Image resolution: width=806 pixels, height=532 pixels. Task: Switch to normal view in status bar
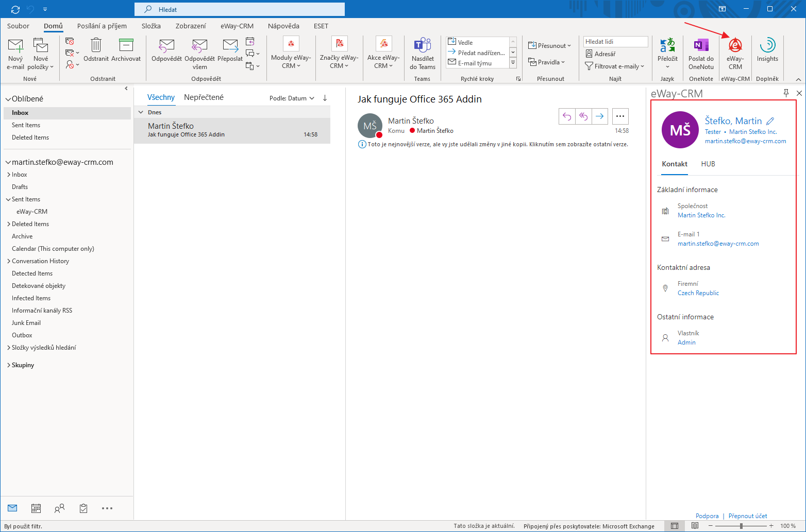click(x=675, y=526)
